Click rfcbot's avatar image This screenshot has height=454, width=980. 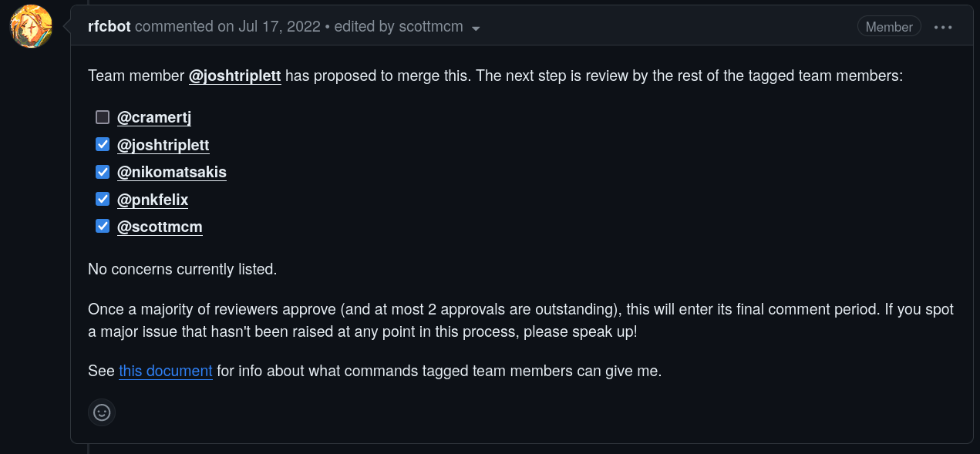pyautogui.click(x=31, y=26)
